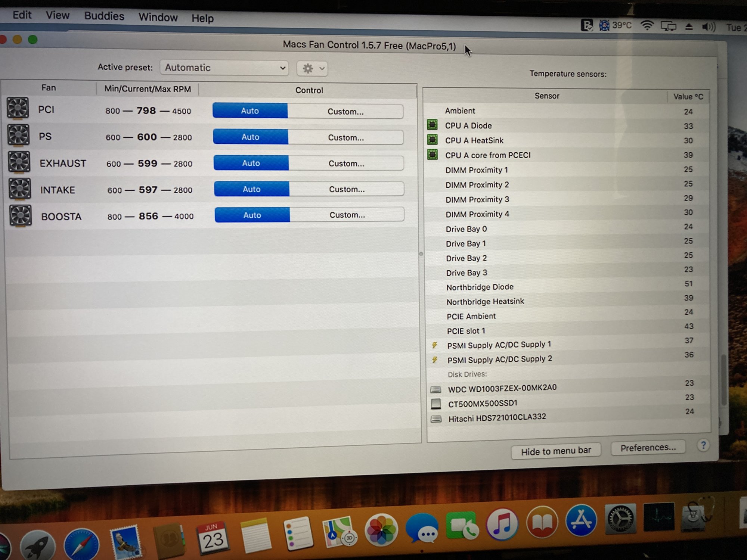Click the Min/Current/Max RPM column header

coord(148,89)
